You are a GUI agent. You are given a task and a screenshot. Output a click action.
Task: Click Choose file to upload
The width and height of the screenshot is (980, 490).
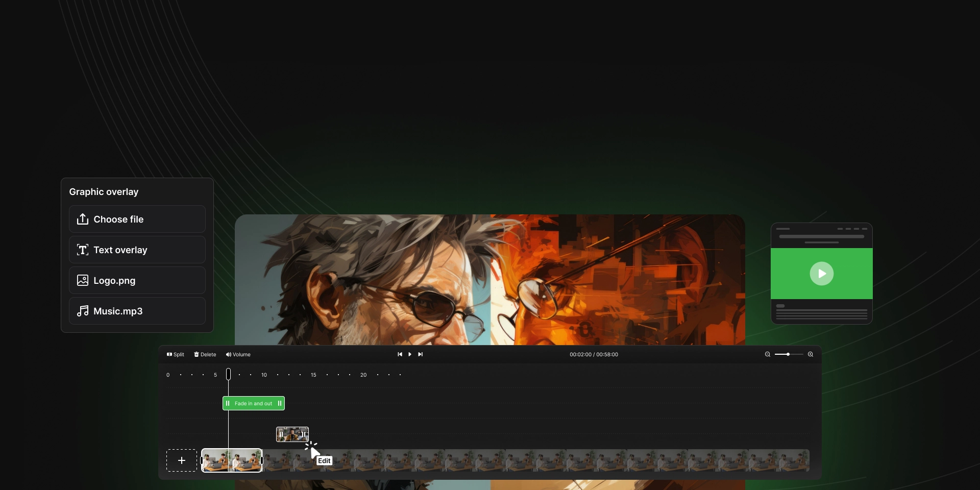pos(137,219)
